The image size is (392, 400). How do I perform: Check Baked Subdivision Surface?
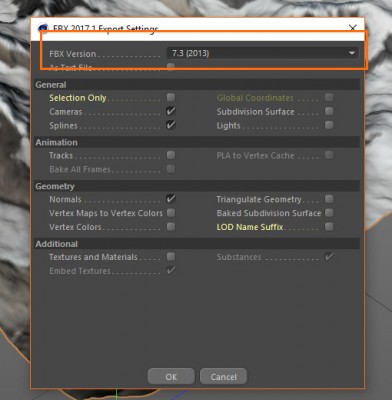[x=329, y=213]
